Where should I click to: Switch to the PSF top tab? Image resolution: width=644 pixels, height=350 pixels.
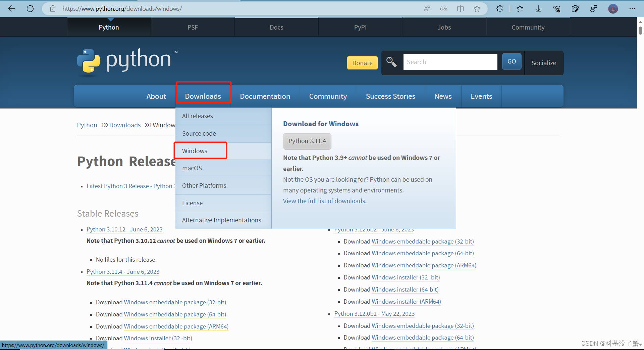(x=193, y=27)
